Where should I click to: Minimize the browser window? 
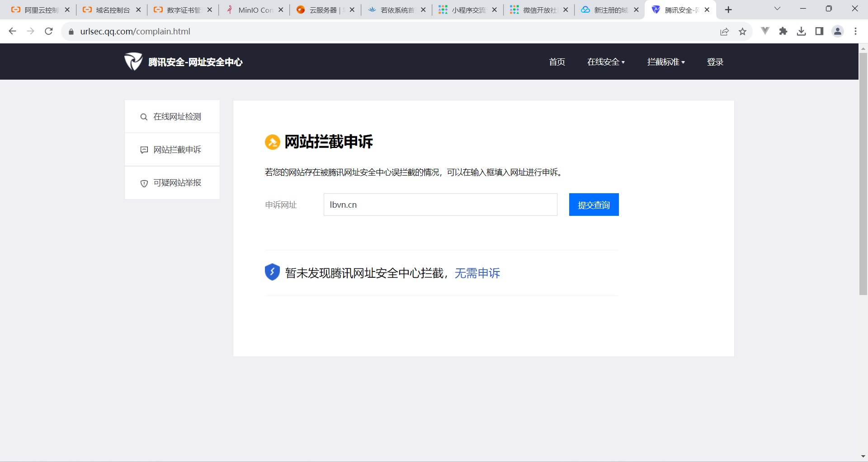click(803, 9)
